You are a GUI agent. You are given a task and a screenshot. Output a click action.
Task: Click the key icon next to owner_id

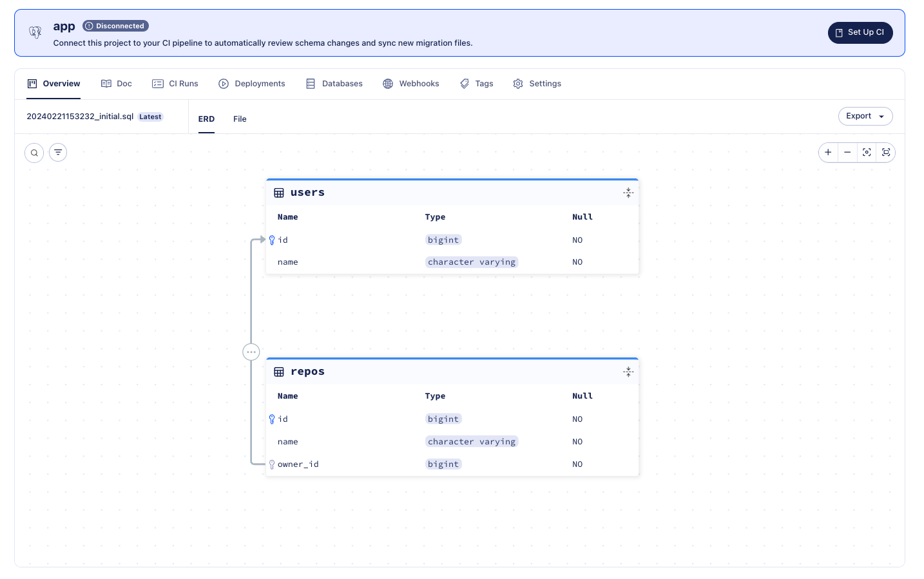[x=272, y=464]
